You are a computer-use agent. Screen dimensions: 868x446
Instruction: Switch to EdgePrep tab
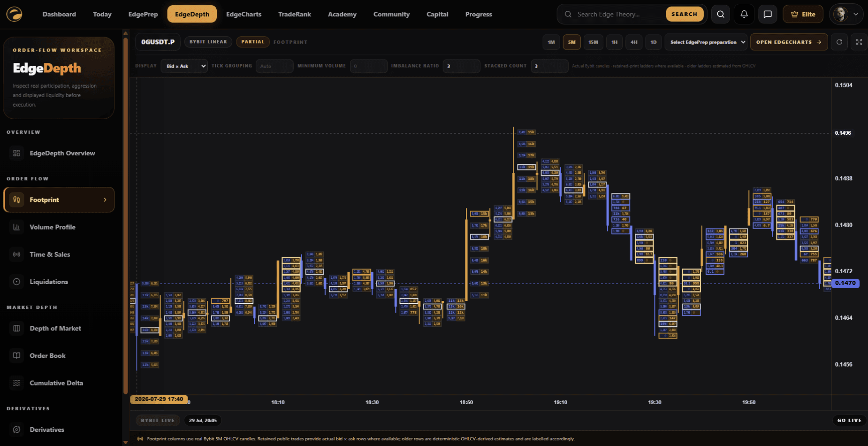pos(143,14)
